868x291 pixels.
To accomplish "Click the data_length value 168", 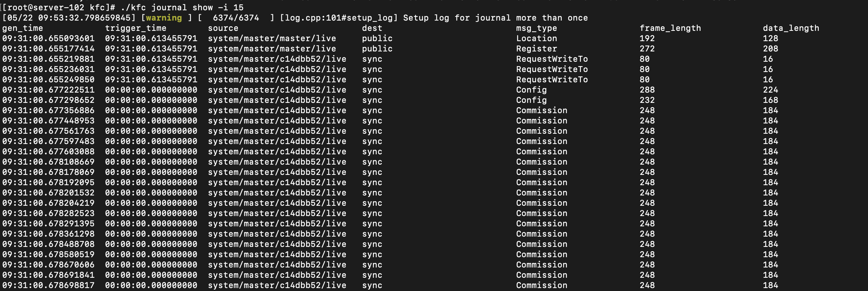I will pos(770,100).
